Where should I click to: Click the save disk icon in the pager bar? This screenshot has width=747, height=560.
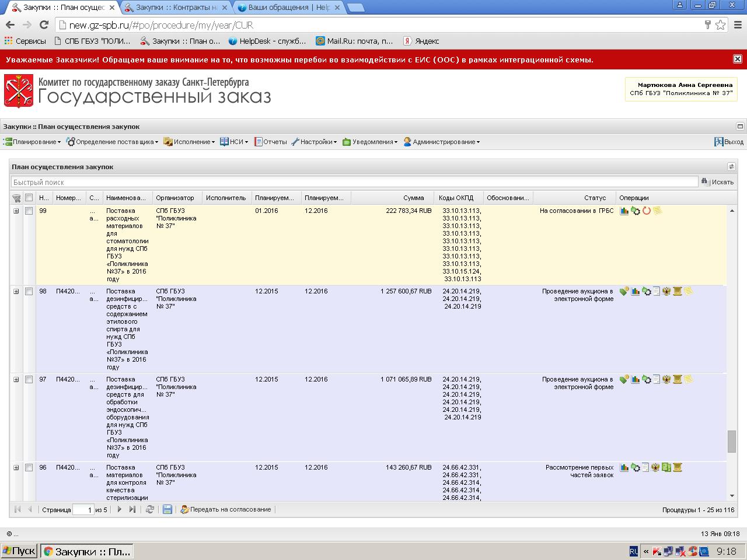[x=167, y=509]
